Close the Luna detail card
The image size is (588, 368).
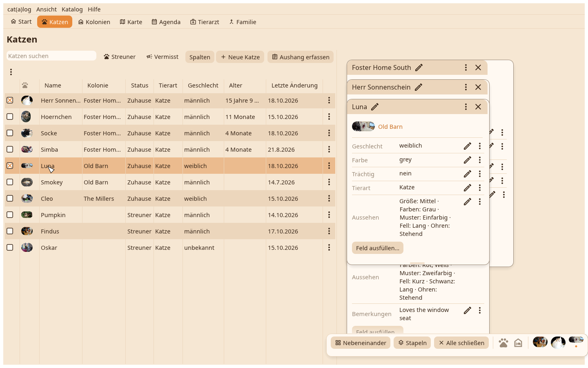pos(478,107)
